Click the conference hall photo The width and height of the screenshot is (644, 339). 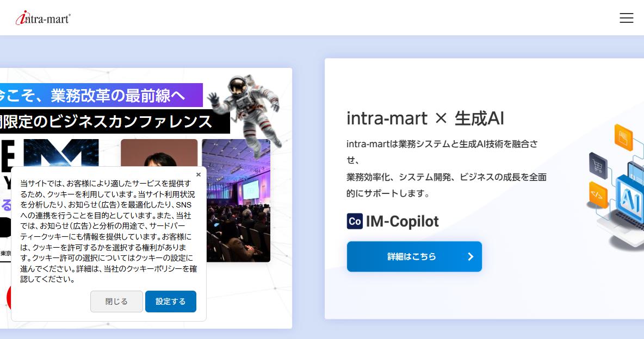coord(236,200)
